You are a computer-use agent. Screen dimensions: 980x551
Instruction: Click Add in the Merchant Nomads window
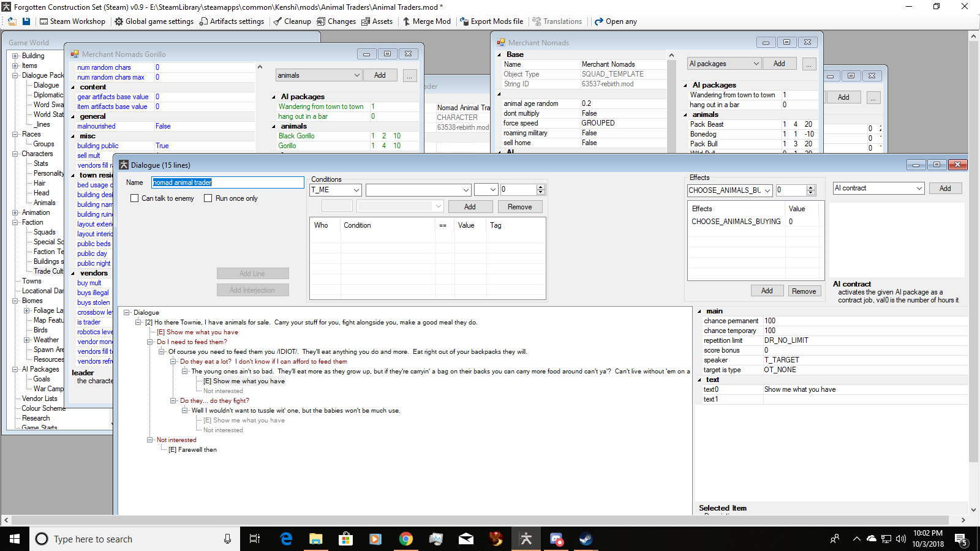(779, 64)
